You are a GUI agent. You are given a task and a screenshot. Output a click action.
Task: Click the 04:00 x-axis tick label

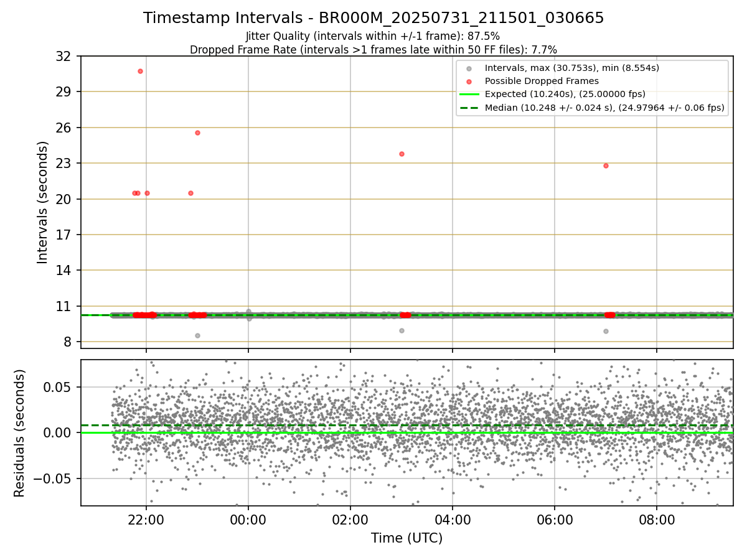click(453, 520)
